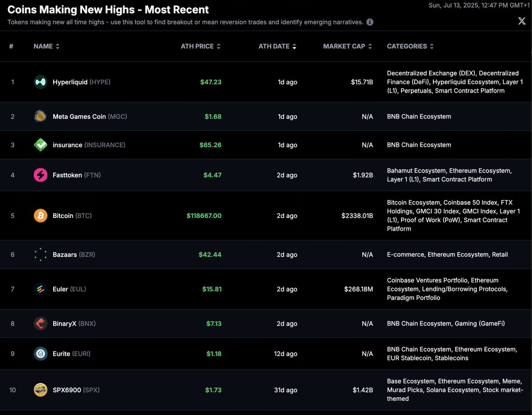Click the Meta Games Coin logo
This screenshot has width=532, height=415.
40,117
